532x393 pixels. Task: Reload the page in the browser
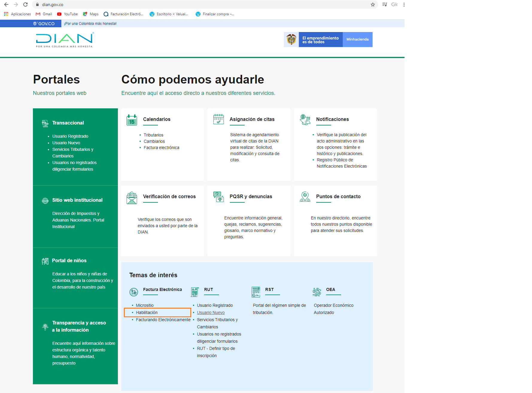coord(25,4)
